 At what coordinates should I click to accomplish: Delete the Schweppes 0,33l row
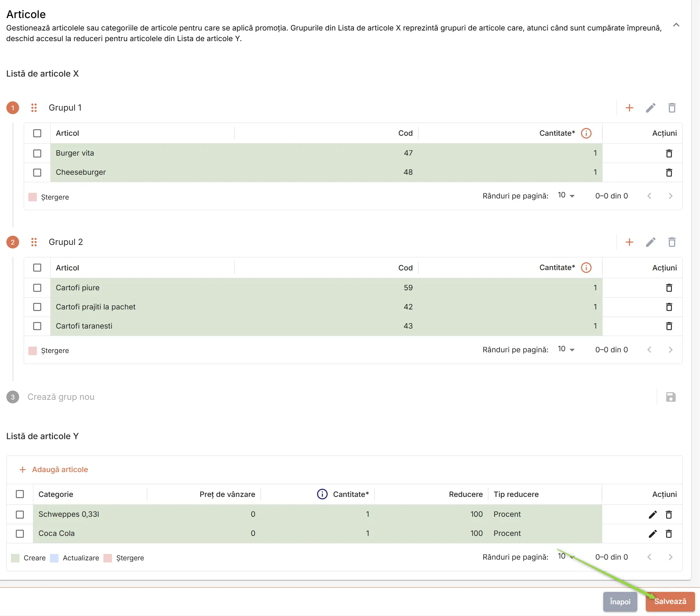click(669, 514)
